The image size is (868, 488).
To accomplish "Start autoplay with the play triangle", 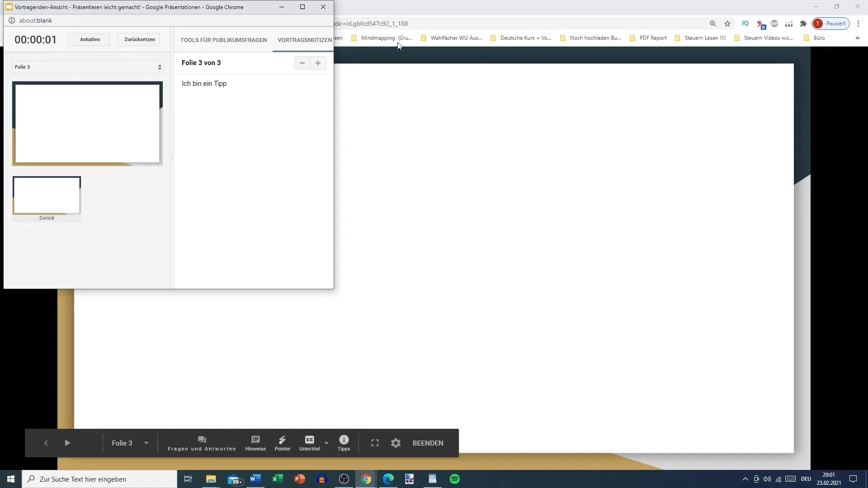I will point(67,443).
